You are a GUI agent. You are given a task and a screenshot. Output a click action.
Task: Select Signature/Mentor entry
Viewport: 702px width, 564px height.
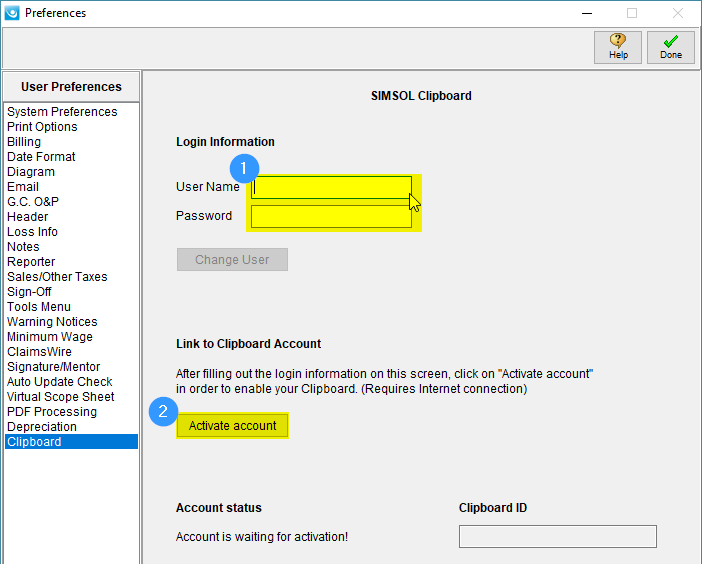click(71, 367)
